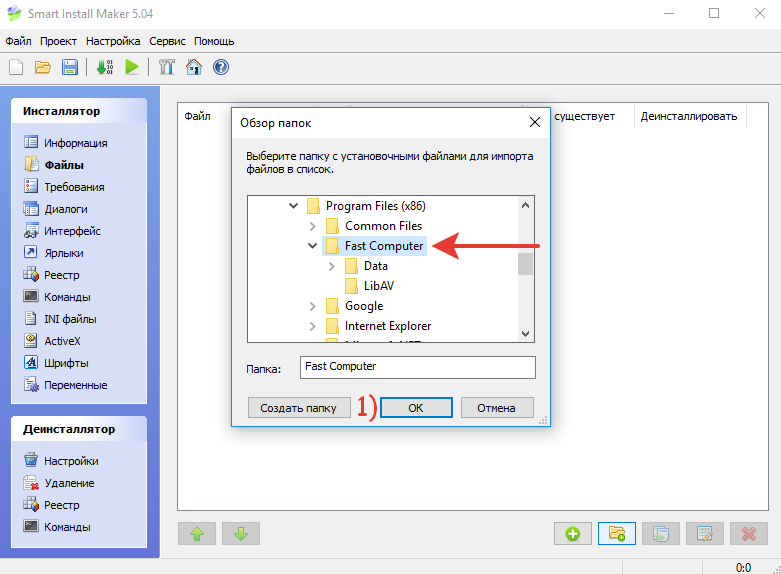This screenshot has height=574, width=781.
Task: Open the Настройка menu
Action: click(x=113, y=41)
